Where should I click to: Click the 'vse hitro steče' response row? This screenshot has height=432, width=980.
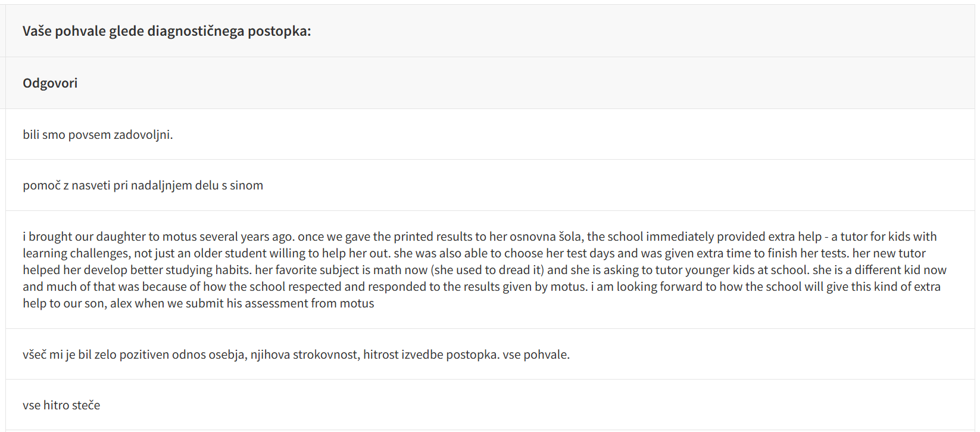(61, 405)
